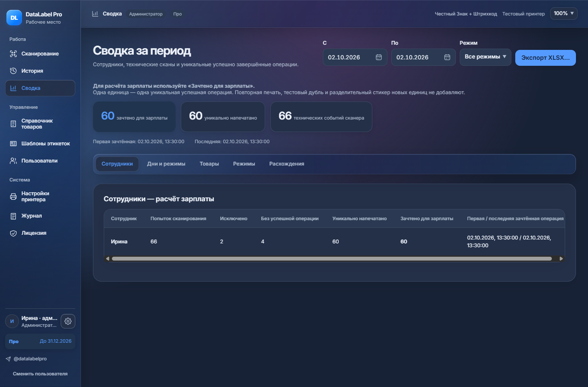Click the license expiry До 31.12.2026
The width and height of the screenshot is (588, 387).
coord(56,341)
